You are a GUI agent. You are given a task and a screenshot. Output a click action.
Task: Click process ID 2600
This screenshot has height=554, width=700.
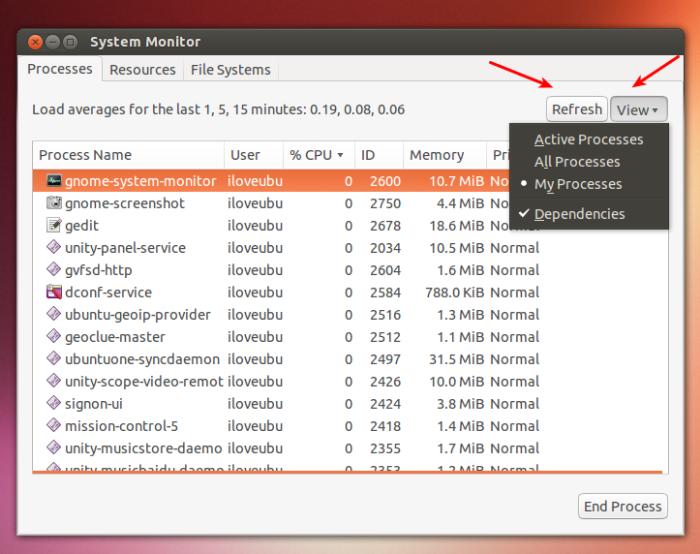click(385, 181)
